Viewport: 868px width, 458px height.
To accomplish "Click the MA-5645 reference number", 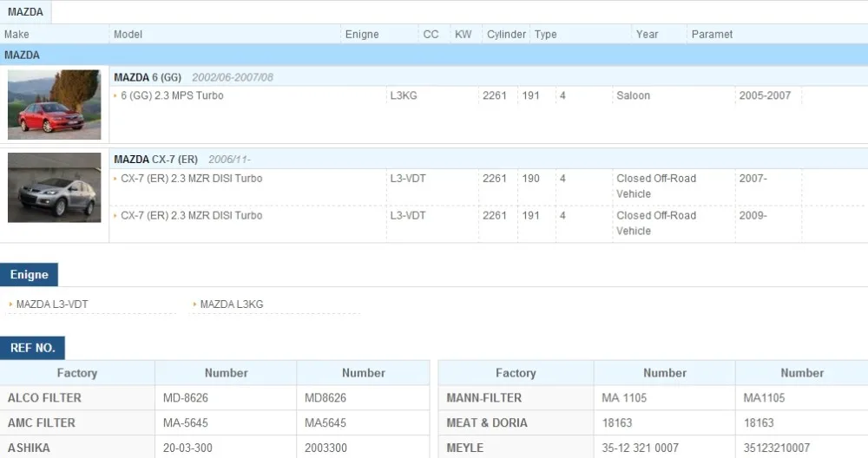I will [186, 422].
